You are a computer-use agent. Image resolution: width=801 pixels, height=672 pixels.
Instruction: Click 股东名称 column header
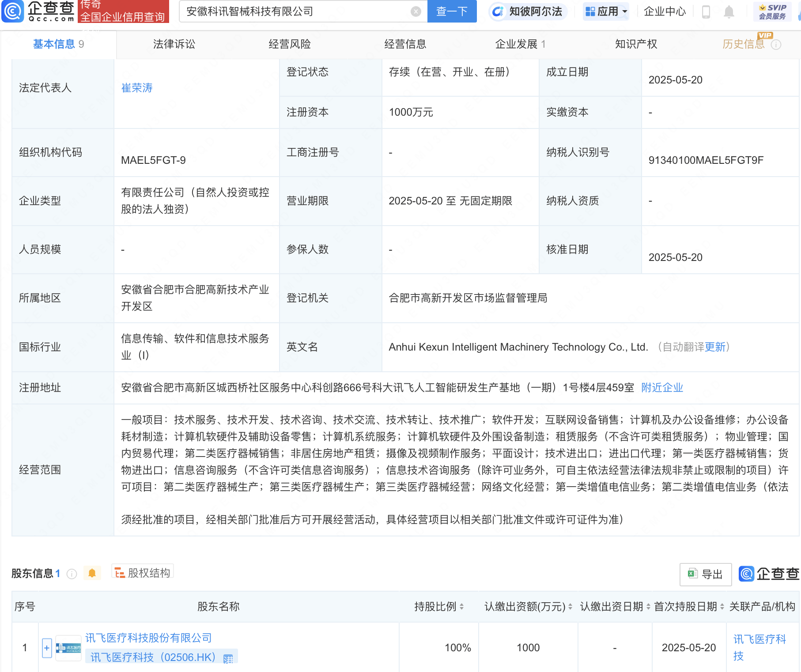coord(219,607)
